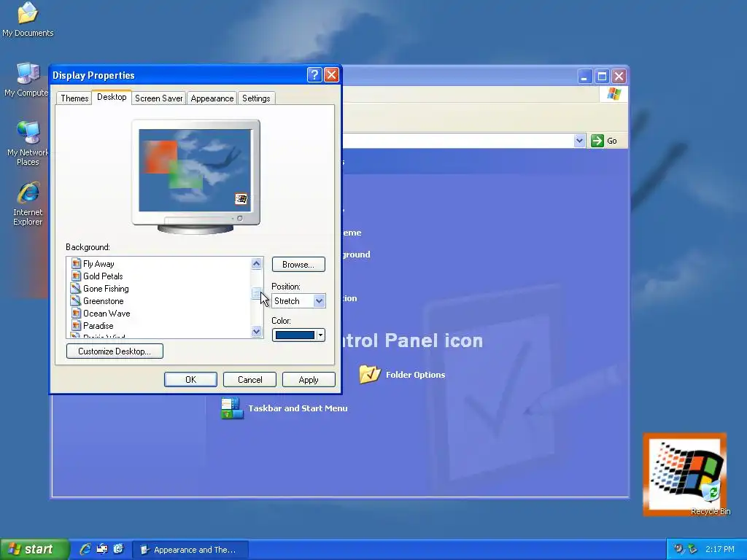Image resolution: width=747 pixels, height=560 pixels.
Task: Click the background list scrollbar thumb
Action: [x=256, y=293]
